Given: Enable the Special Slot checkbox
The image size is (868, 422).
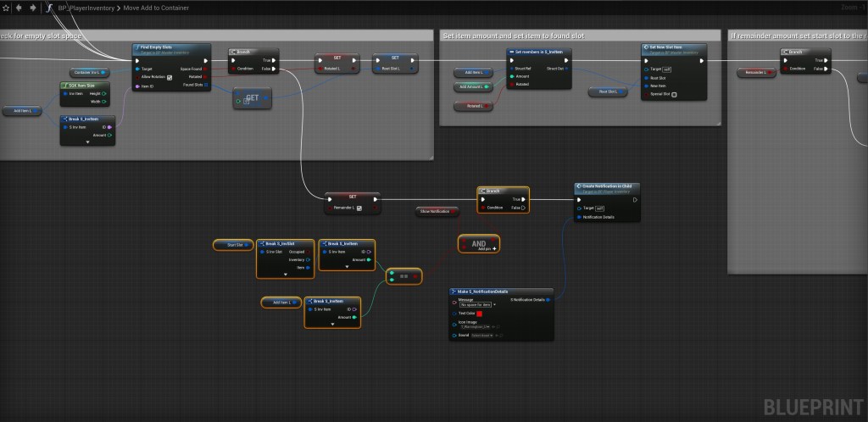Looking at the screenshot, I should [x=675, y=94].
